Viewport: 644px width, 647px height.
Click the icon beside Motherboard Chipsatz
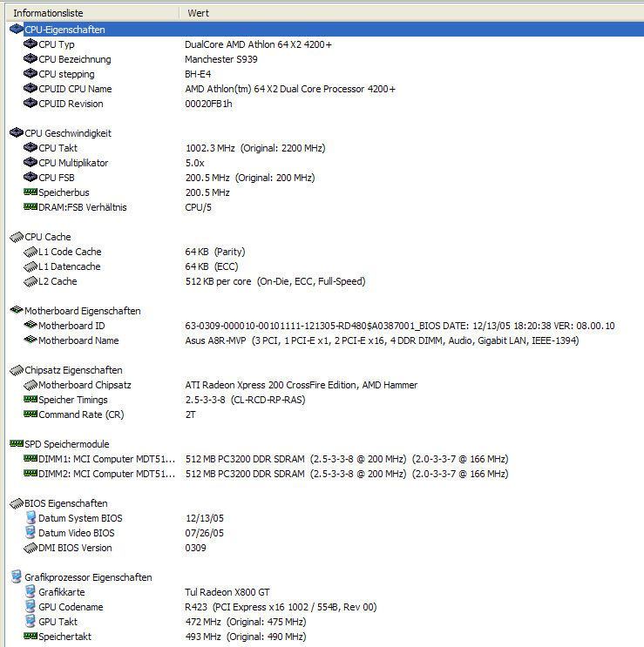[x=31, y=385]
